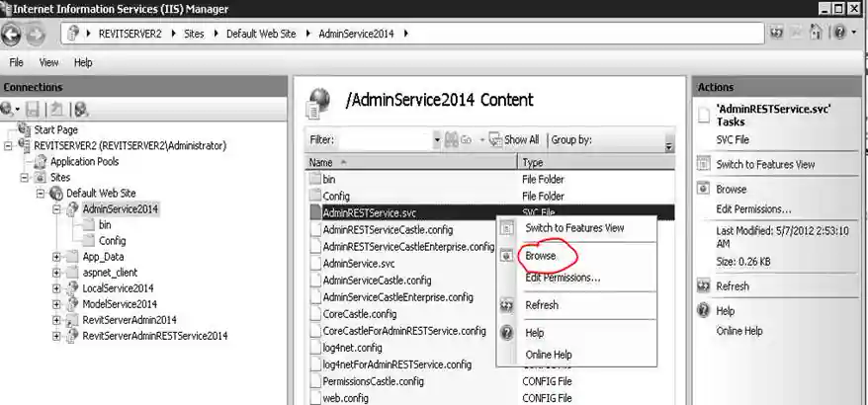Open the Filter dropdown arrow
The image size is (868, 405).
437,140
